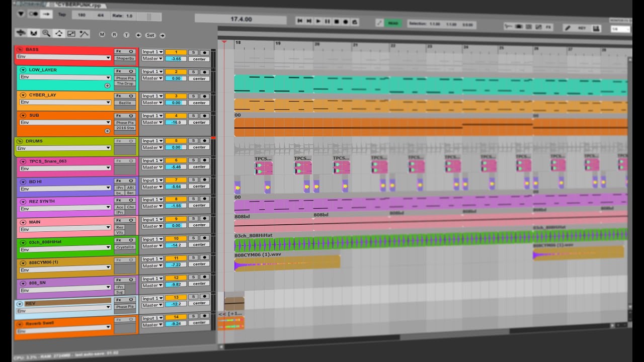The width and height of the screenshot is (644, 362).
Task: Click the down-triangle menu icon top-left
Action: pos(21,14)
